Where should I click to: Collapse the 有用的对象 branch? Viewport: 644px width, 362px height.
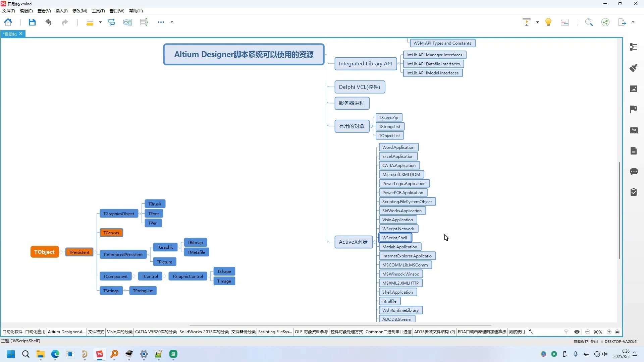pos(371,126)
